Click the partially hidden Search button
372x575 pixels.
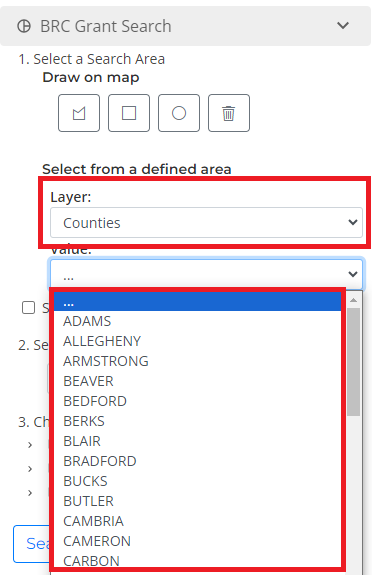[x=32, y=544]
